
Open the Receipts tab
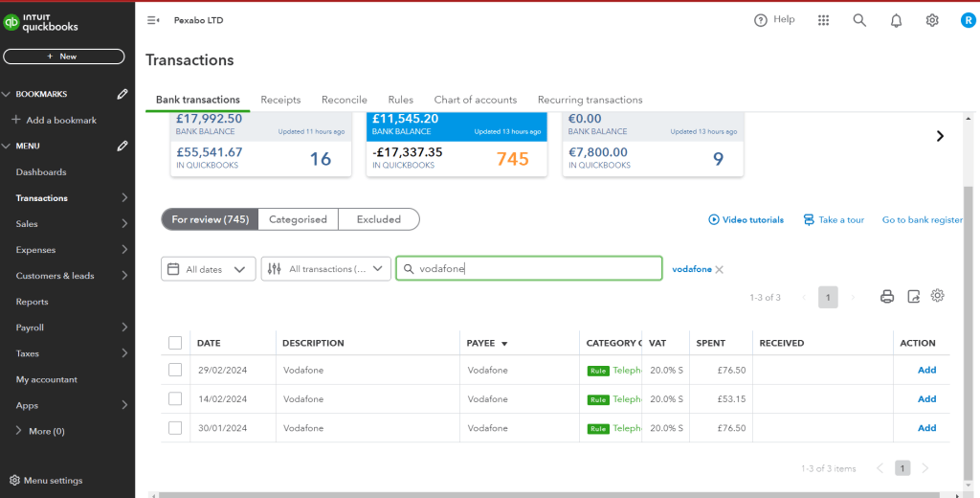coord(280,100)
